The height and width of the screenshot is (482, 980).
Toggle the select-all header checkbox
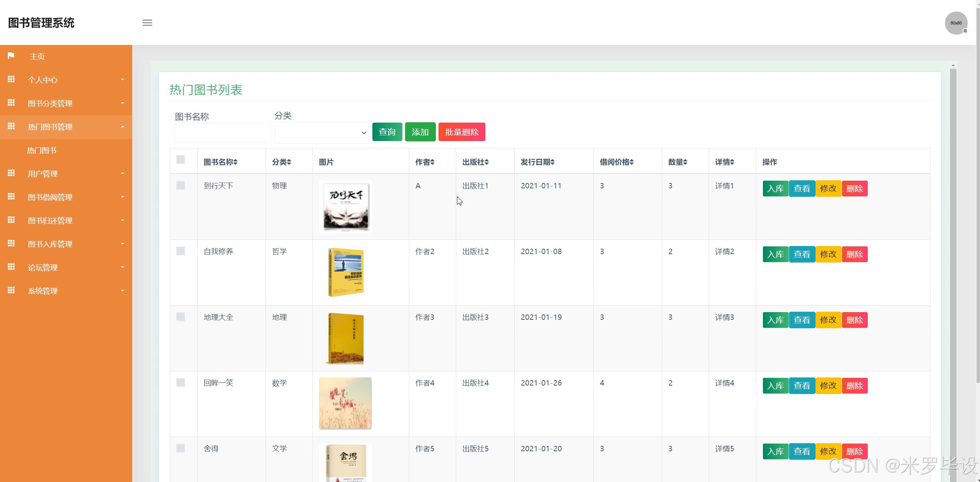181,160
